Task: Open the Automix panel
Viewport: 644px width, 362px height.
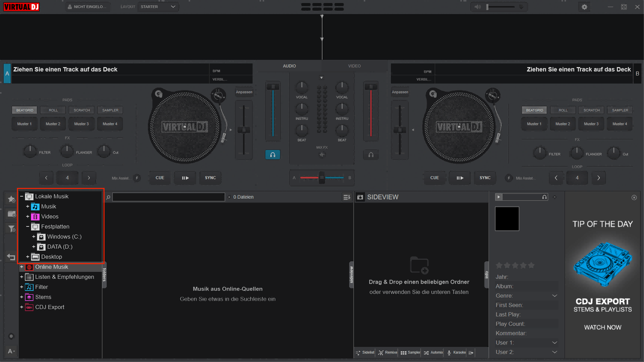Action: tap(433, 352)
